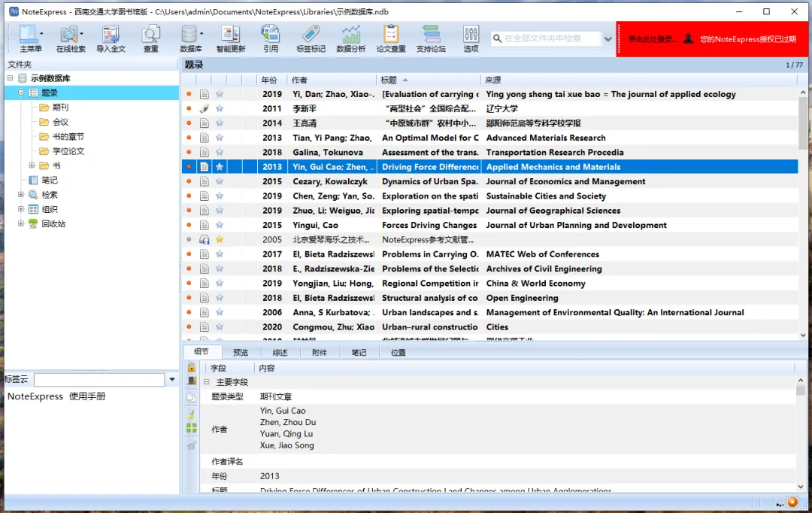This screenshot has width=812, height=513.
Task: Open the search scope dropdown arrow
Action: (608, 39)
